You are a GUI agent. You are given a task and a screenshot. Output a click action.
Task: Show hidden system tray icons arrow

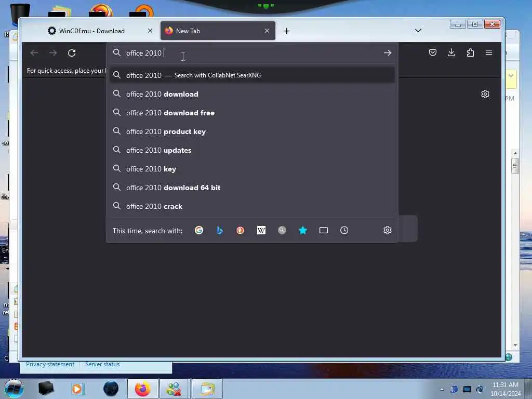pos(442,389)
